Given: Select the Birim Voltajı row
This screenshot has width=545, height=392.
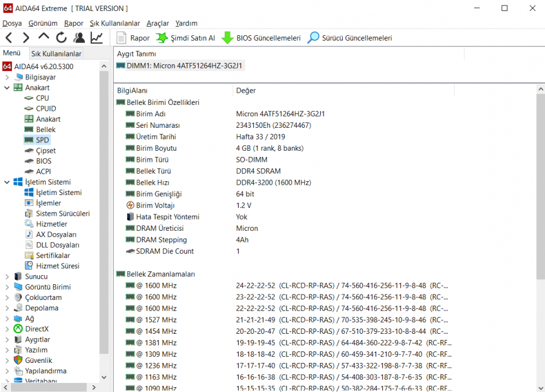Looking at the screenshot, I should click(285, 205).
